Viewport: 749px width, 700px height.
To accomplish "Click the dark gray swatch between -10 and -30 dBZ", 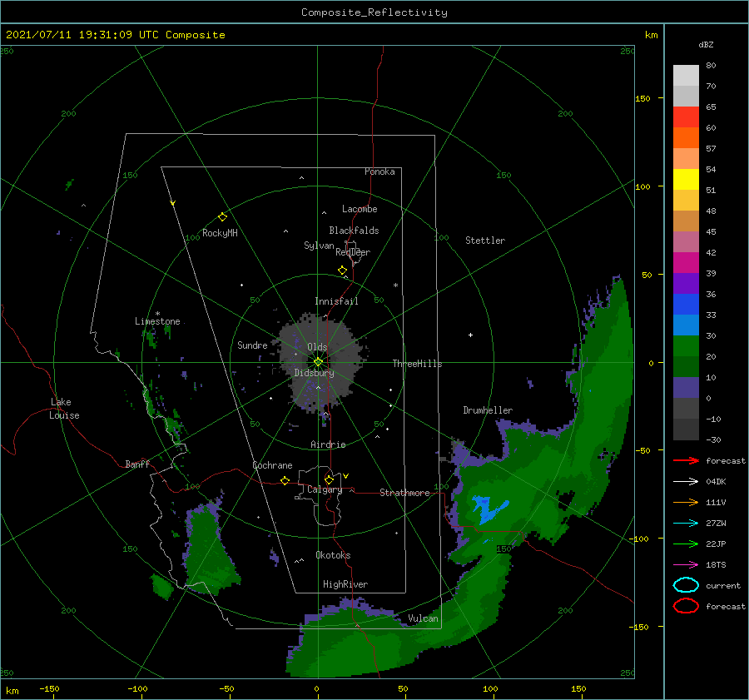I will pyautogui.click(x=686, y=429).
